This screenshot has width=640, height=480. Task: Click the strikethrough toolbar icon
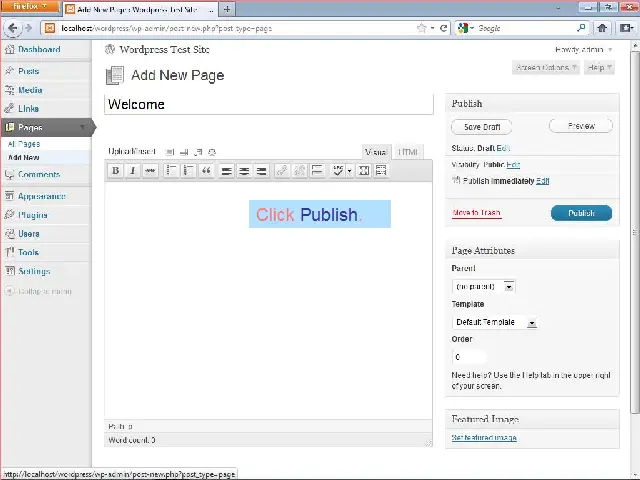click(x=150, y=171)
